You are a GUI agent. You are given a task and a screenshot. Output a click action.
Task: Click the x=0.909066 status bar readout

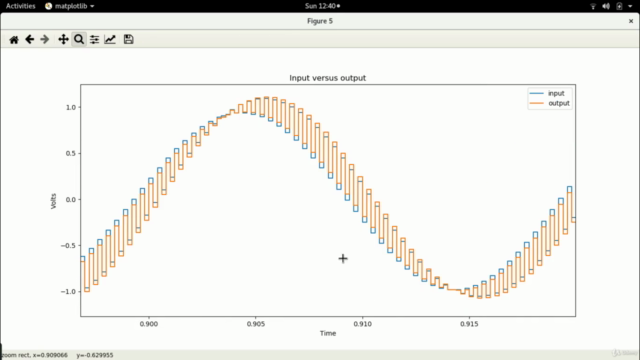click(49, 355)
